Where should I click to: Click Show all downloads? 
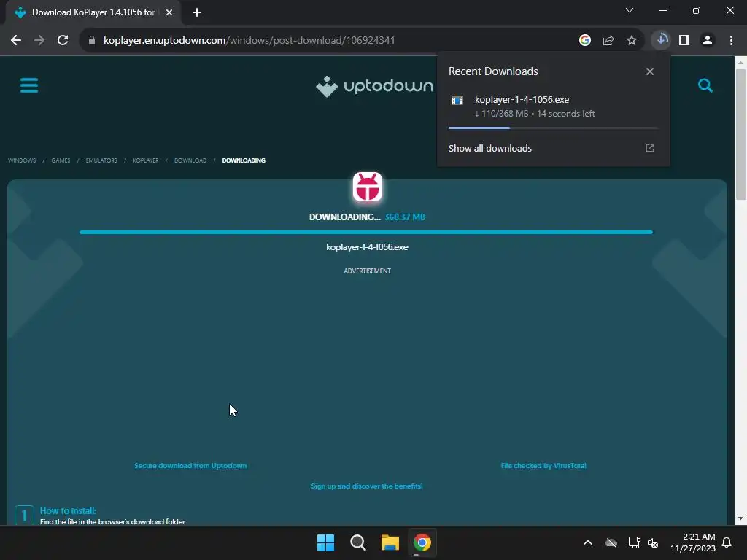(x=489, y=149)
